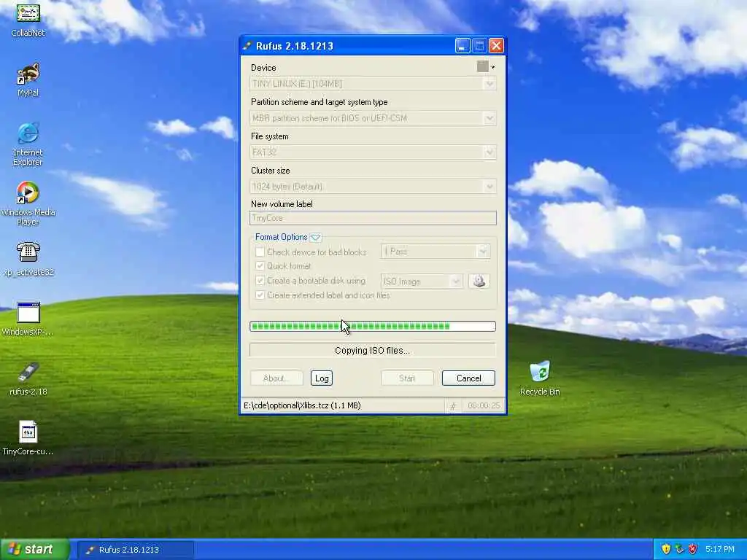Click the 5:17 PM taskbar clock
This screenshot has width=747, height=560.
coord(720,549)
